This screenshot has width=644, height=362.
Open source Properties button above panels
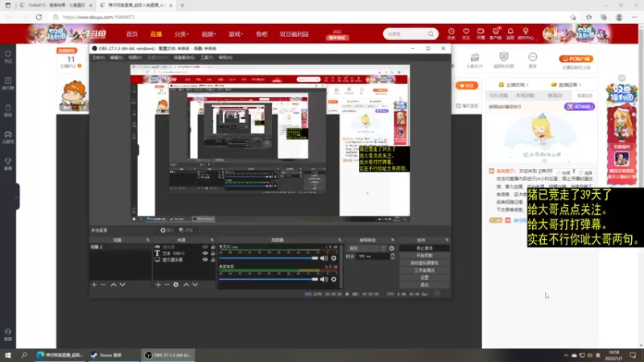[167, 230]
